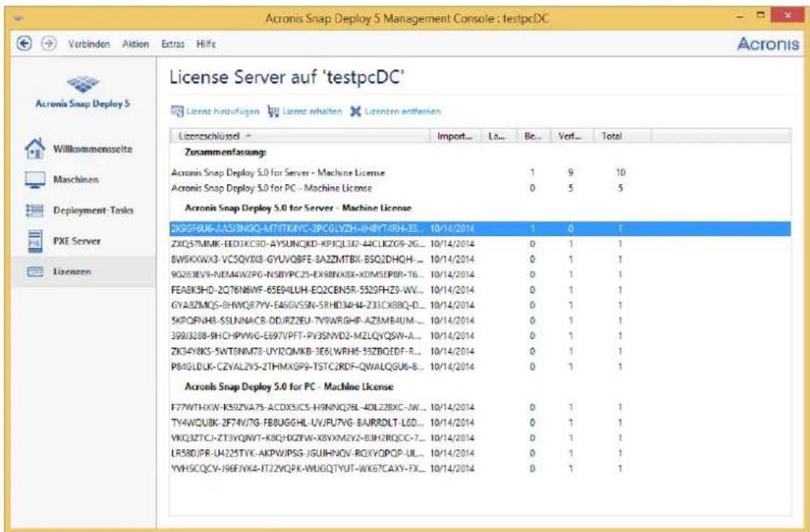
Task: Click the Lizenz erhalten cart icon
Action: (274, 111)
